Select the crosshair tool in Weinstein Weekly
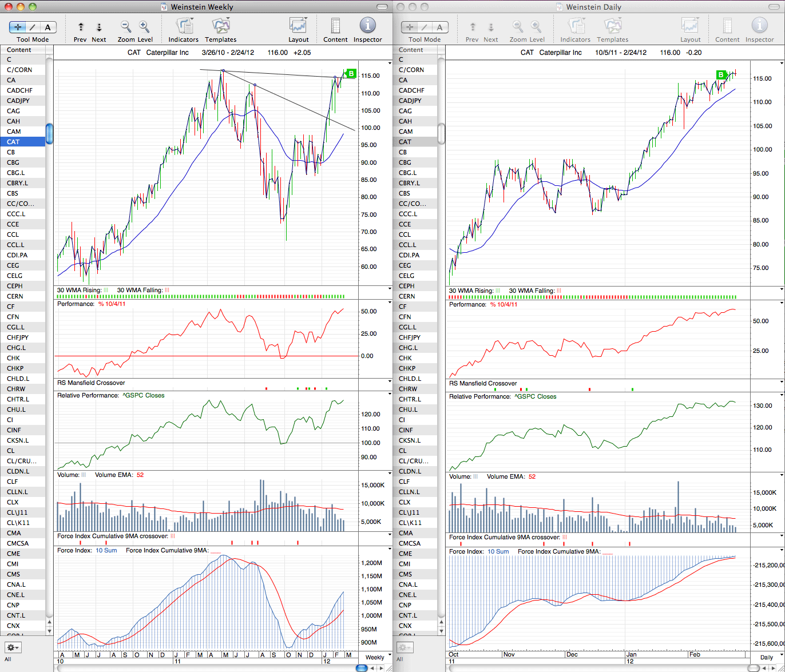Screen dimensions: 785x672 [18, 27]
